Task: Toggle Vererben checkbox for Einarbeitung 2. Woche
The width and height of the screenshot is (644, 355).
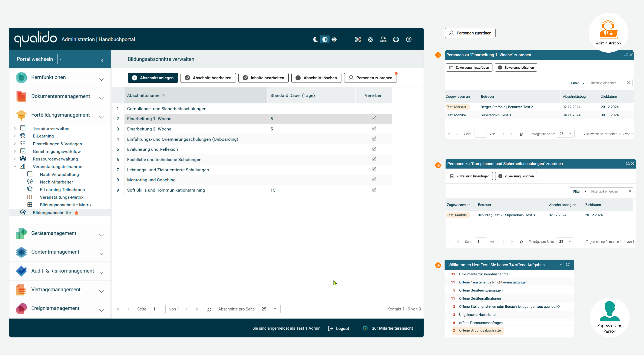Action: pyautogui.click(x=374, y=128)
